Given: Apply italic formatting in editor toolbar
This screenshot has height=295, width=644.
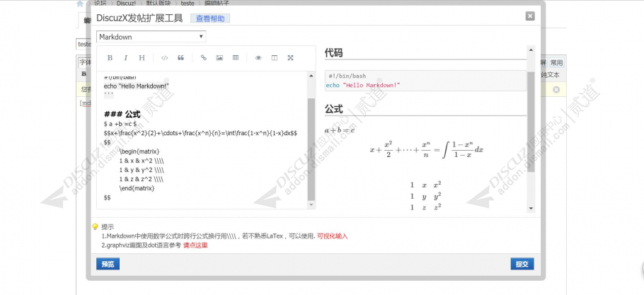Looking at the screenshot, I should coord(126,58).
